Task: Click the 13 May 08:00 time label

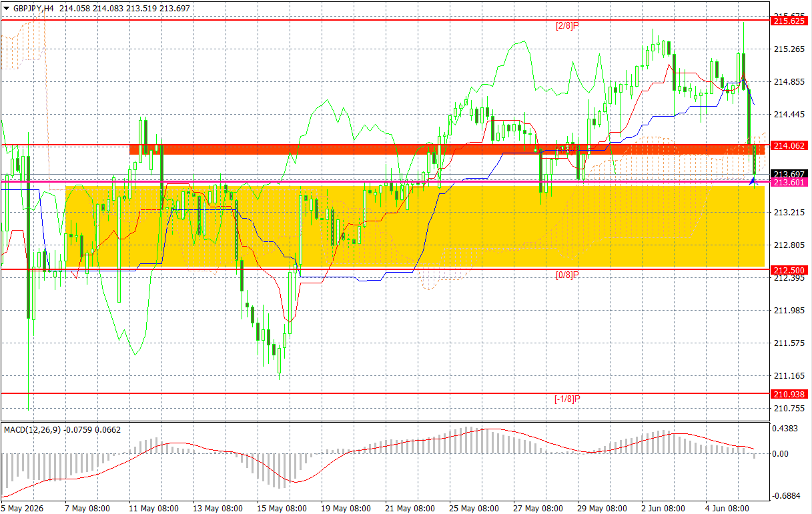Action: (217, 508)
